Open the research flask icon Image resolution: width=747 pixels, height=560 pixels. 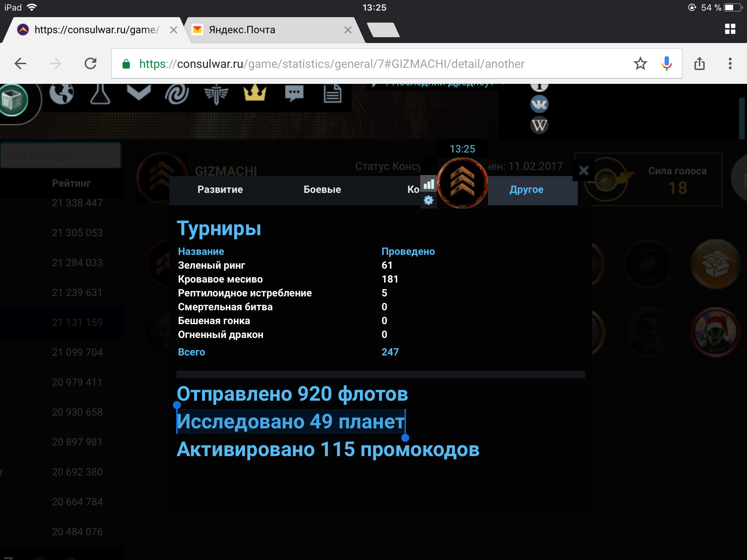100,94
